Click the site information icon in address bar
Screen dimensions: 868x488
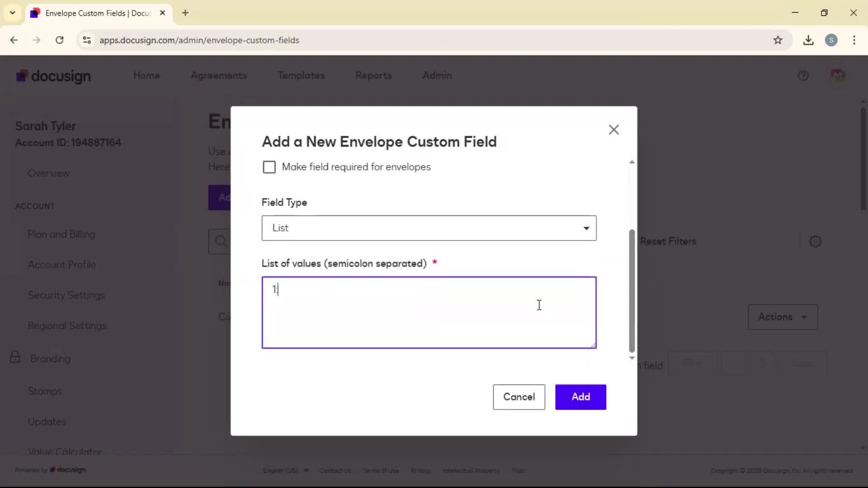pyautogui.click(x=87, y=40)
